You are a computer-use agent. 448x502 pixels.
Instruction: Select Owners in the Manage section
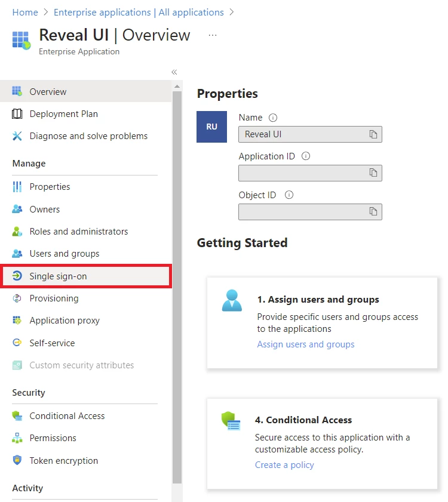point(85,209)
